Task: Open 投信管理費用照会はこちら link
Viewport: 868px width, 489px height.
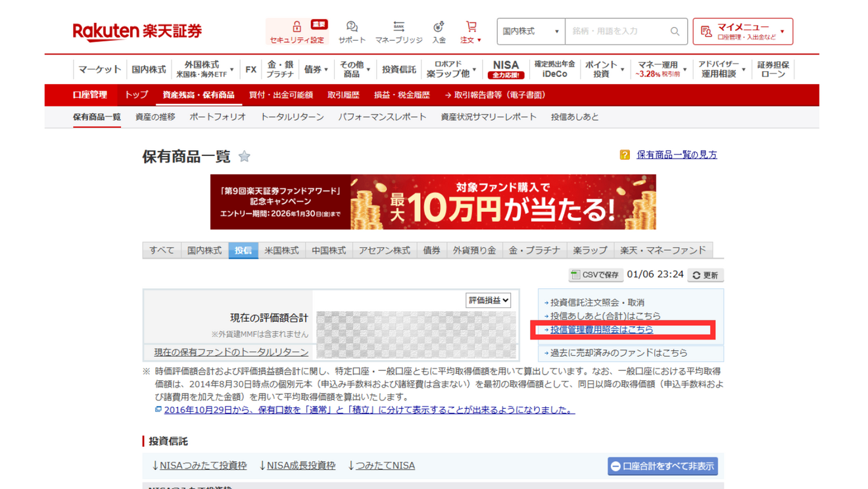Action: [x=602, y=330]
